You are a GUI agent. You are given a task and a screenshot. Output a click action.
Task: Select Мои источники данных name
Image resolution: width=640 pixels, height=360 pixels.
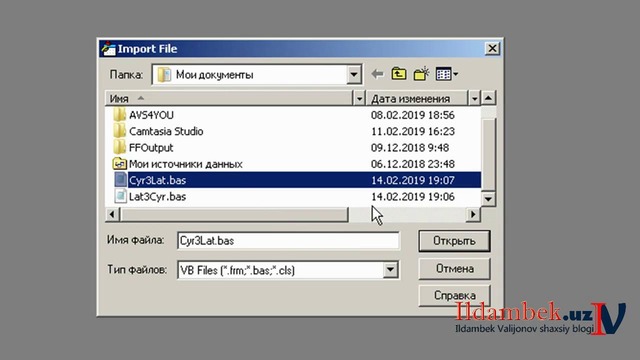click(186, 164)
